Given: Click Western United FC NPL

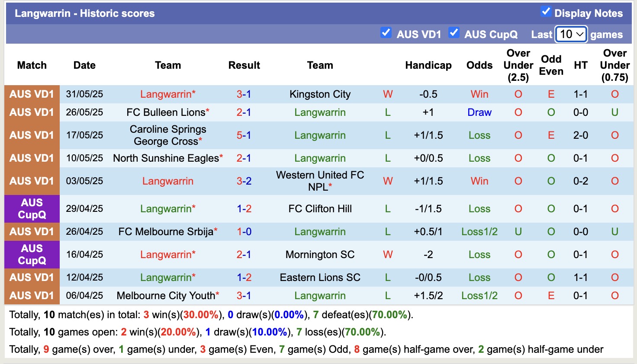Looking at the screenshot, I should 320,181.
